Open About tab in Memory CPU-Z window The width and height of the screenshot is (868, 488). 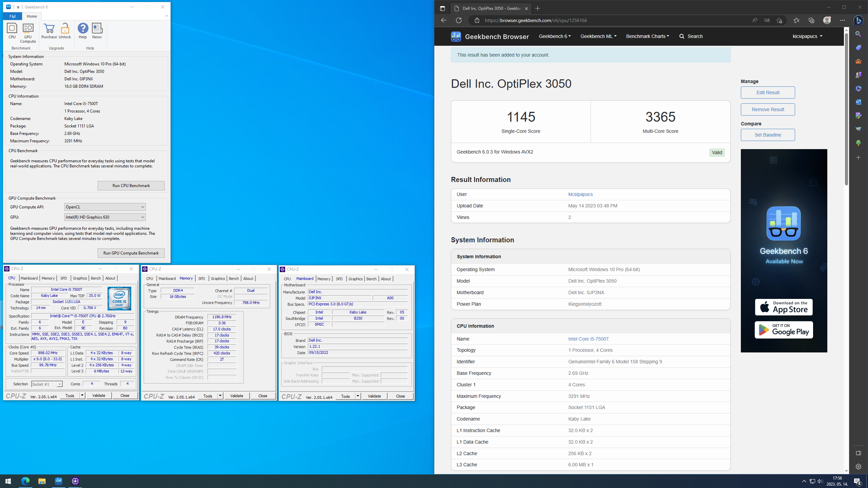click(x=248, y=279)
